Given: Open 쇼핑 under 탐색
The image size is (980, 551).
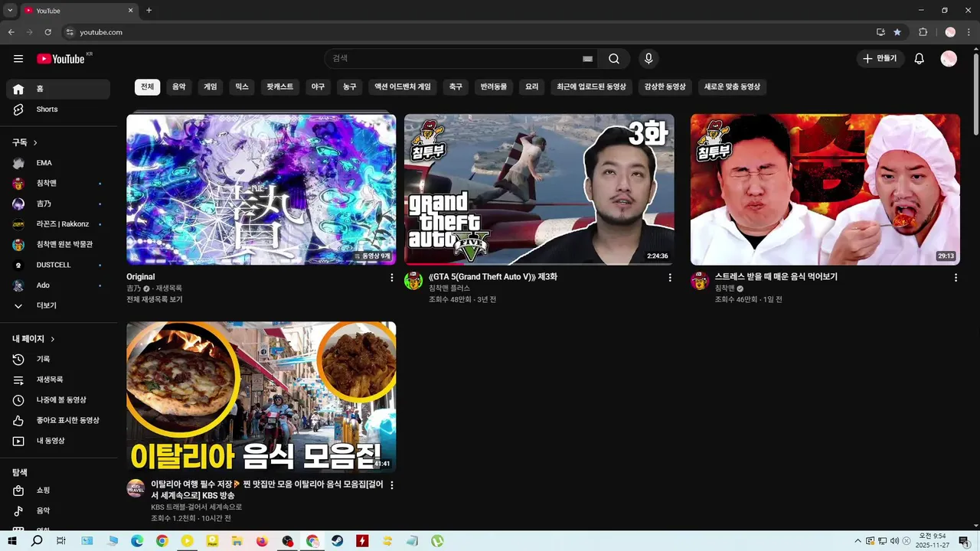Looking at the screenshot, I should coord(58,490).
